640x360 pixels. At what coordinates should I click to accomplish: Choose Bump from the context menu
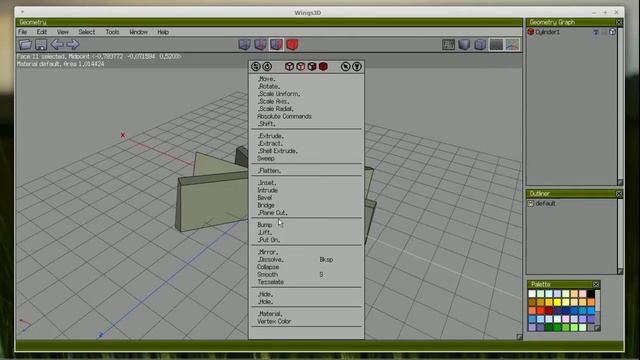click(x=264, y=225)
